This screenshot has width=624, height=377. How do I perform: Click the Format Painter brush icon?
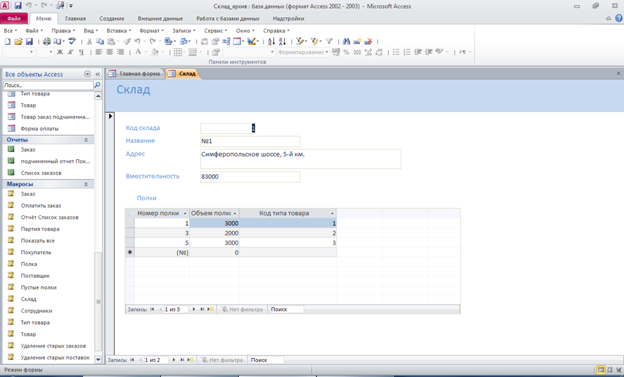[127, 41]
